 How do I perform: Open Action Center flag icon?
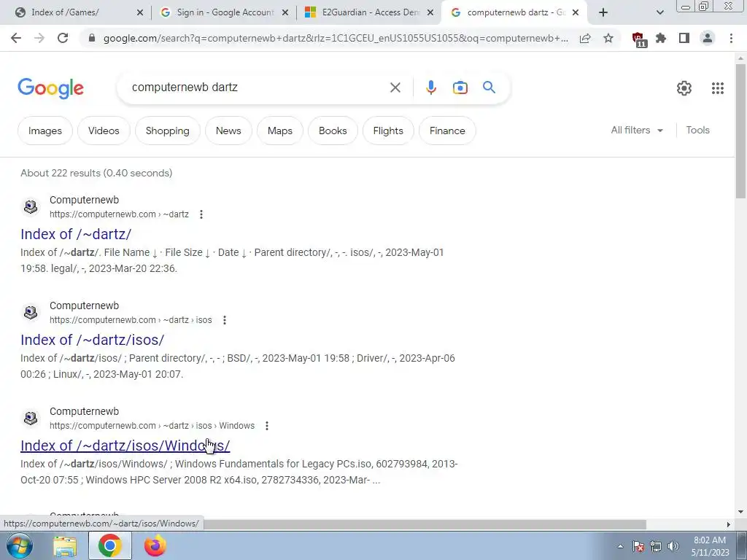(638, 546)
